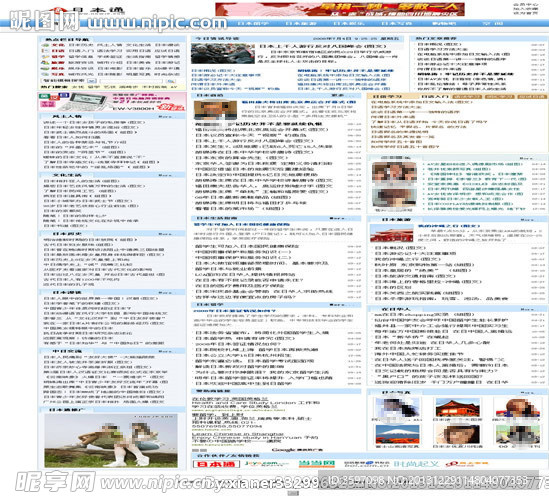Click the 日本通 site logo in header
This screenshot has width=549, height=500.
[x=88, y=11]
